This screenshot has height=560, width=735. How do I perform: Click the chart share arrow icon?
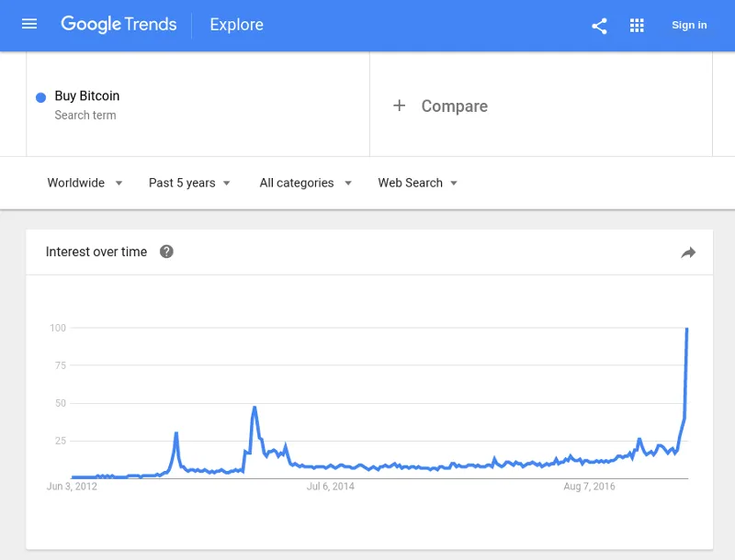tap(688, 252)
